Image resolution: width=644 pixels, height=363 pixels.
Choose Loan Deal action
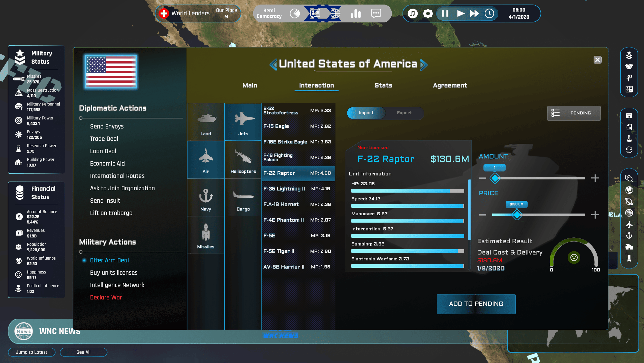point(103,151)
